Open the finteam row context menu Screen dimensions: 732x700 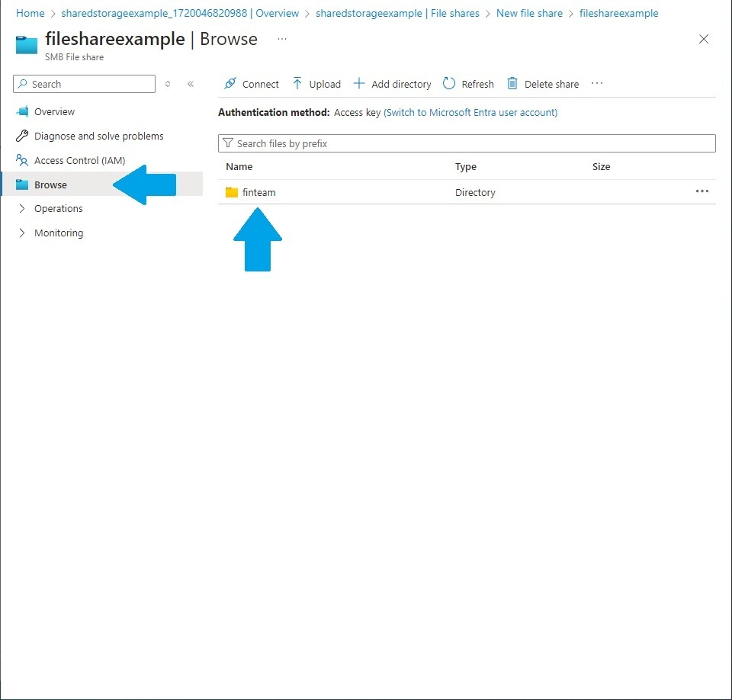(702, 192)
